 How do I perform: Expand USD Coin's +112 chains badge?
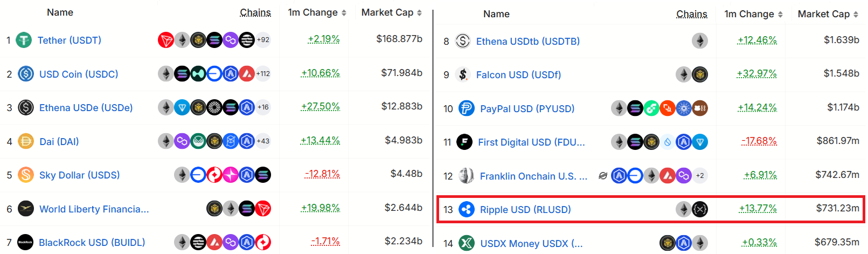(x=263, y=74)
